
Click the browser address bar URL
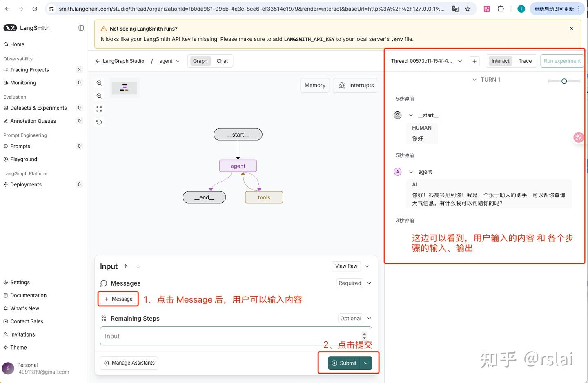251,9
